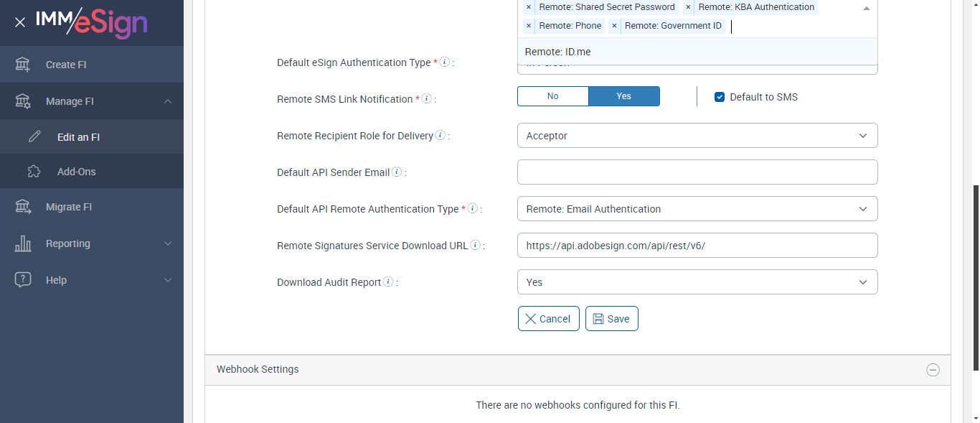This screenshot has width=980, height=423.
Task: Set Remote SMS Link Notification to Yes
Action: [x=623, y=96]
